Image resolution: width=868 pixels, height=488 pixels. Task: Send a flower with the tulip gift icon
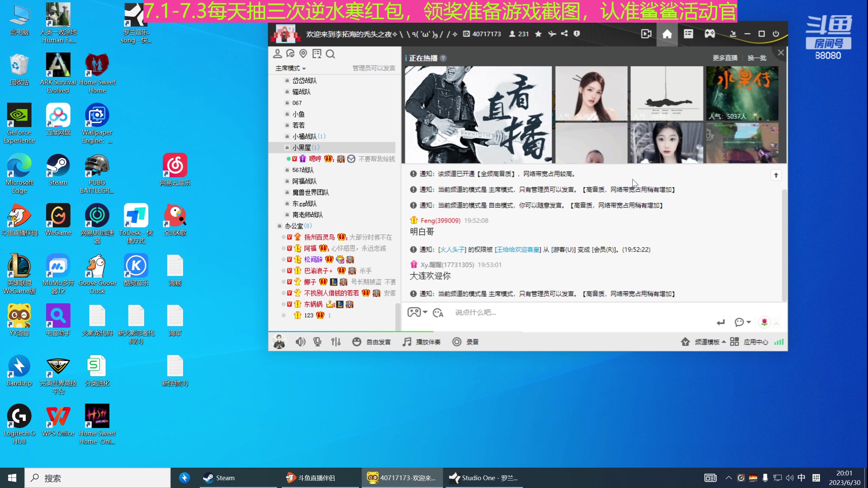click(x=765, y=322)
